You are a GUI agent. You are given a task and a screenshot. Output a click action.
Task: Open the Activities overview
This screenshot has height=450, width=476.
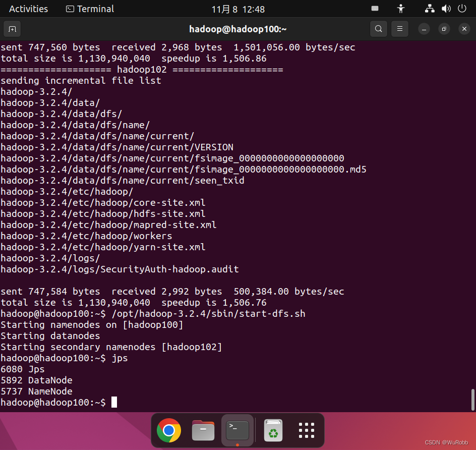click(x=29, y=9)
